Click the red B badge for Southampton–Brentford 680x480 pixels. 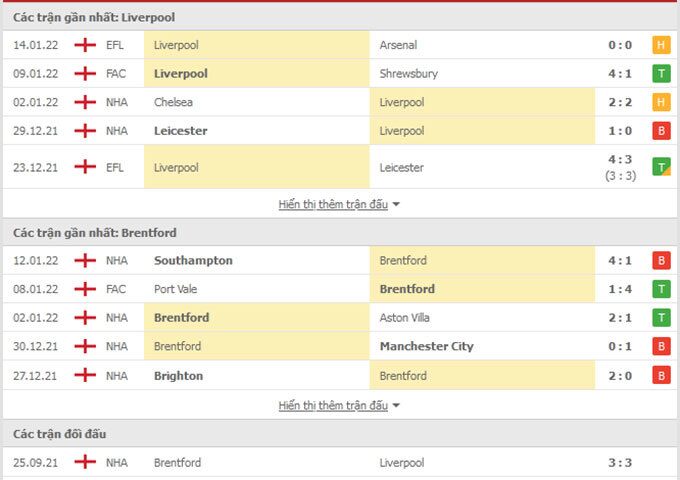coord(660,261)
